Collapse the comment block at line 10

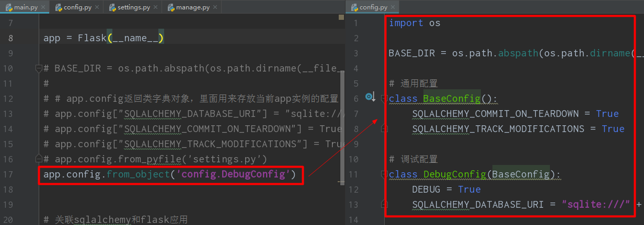tap(38, 68)
